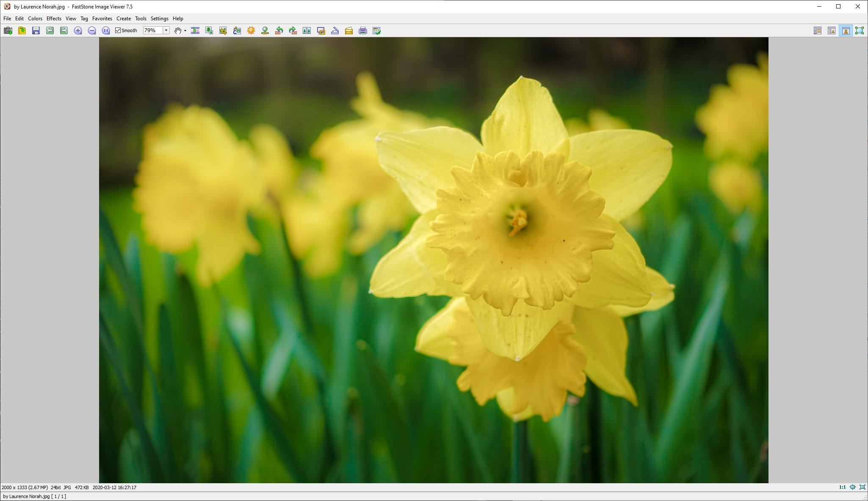Expand the zoom percentage dropdown
Viewport: 868px width, 501px height.
tap(166, 30)
